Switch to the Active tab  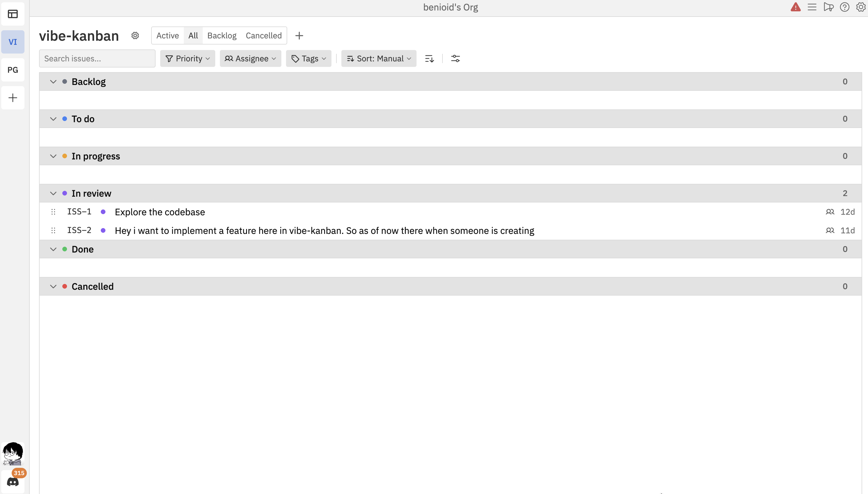167,35
